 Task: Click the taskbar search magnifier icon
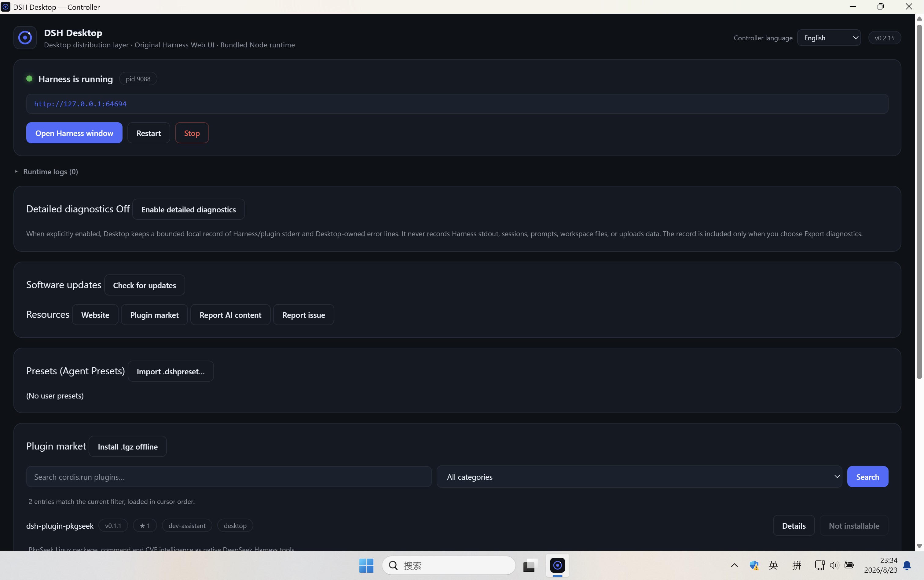pos(393,565)
